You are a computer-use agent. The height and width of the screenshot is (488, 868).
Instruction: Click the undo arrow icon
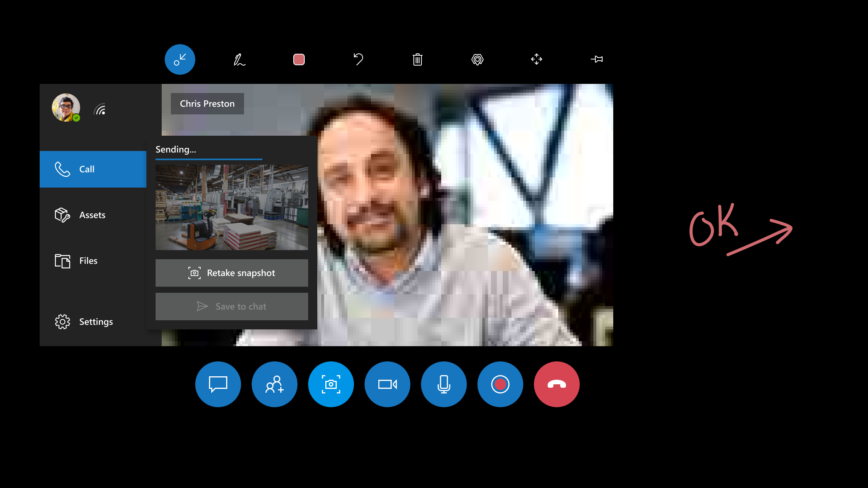pos(358,59)
